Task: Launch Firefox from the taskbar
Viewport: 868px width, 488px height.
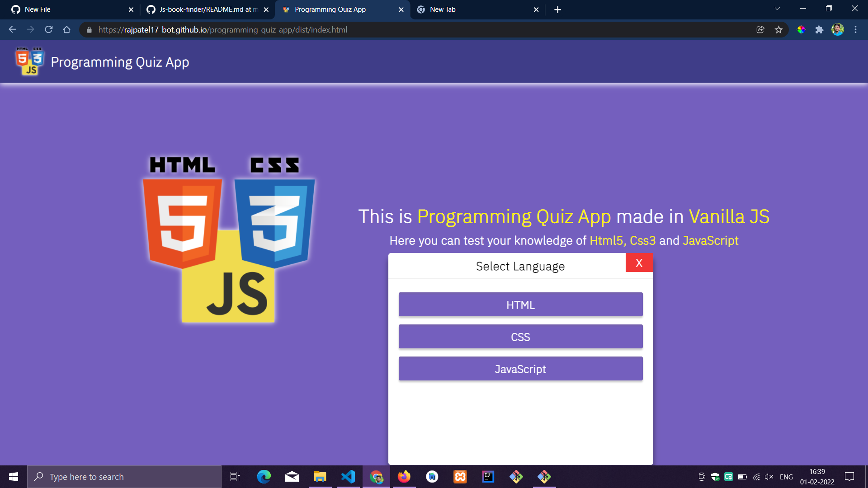Action: click(x=404, y=477)
